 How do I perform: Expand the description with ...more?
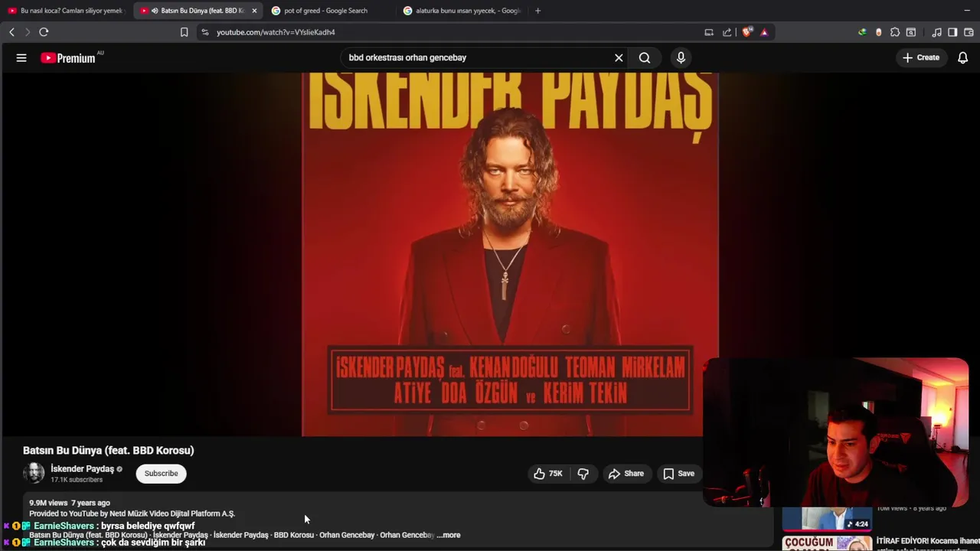coord(449,535)
